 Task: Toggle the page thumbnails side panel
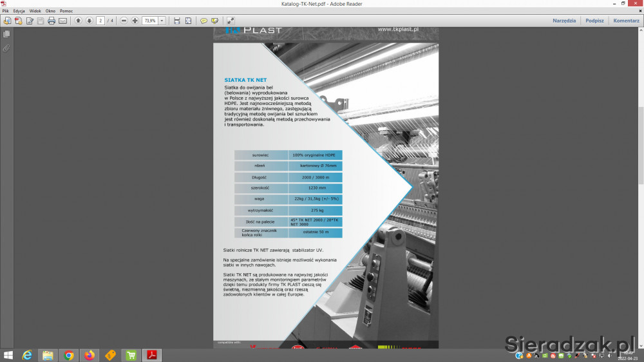pyautogui.click(x=6, y=34)
